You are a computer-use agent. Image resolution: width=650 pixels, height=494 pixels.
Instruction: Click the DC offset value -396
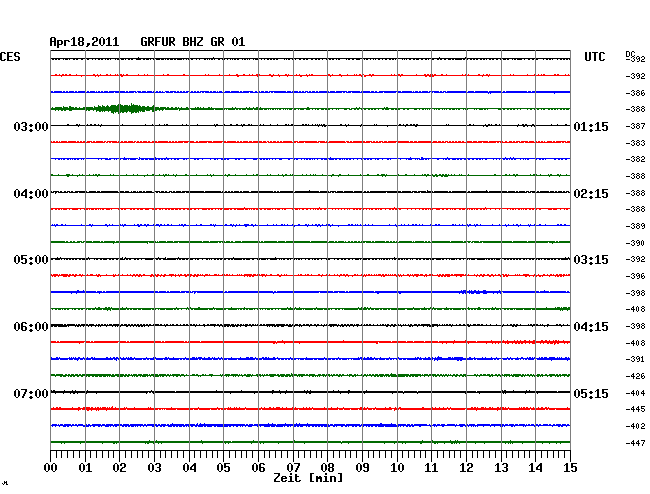tap(635, 276)
